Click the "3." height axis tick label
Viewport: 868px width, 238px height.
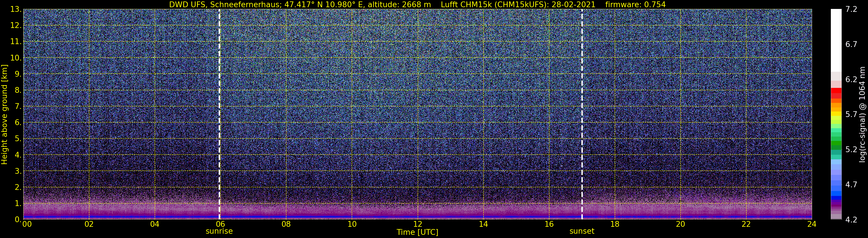pyautogui.click(x=18, y=171)
